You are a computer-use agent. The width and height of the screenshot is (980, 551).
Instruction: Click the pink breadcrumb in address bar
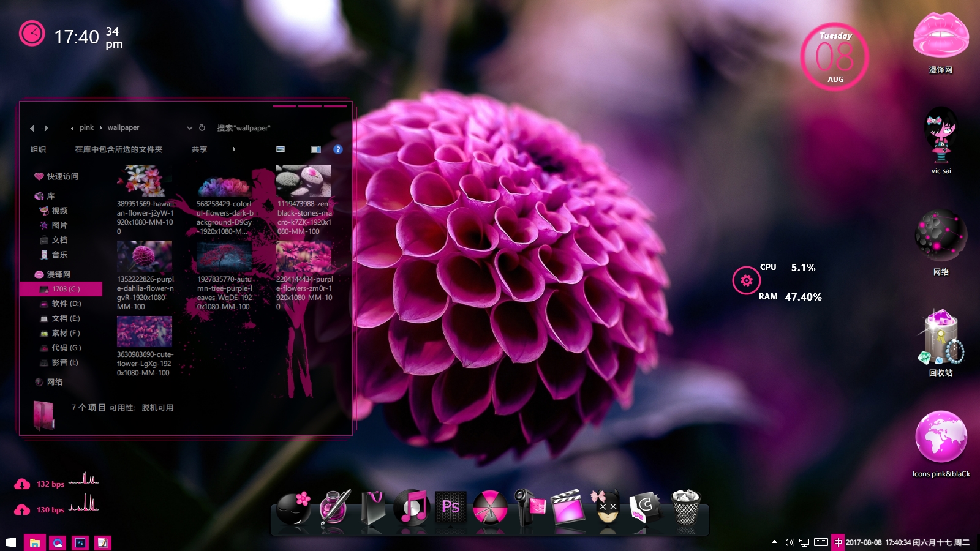[86, 128]
